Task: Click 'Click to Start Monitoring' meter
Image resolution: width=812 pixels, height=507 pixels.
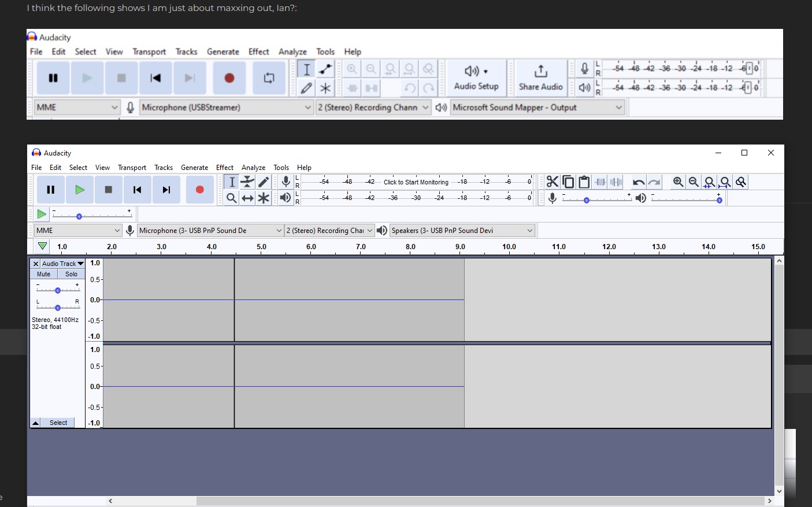Action: 416,182
